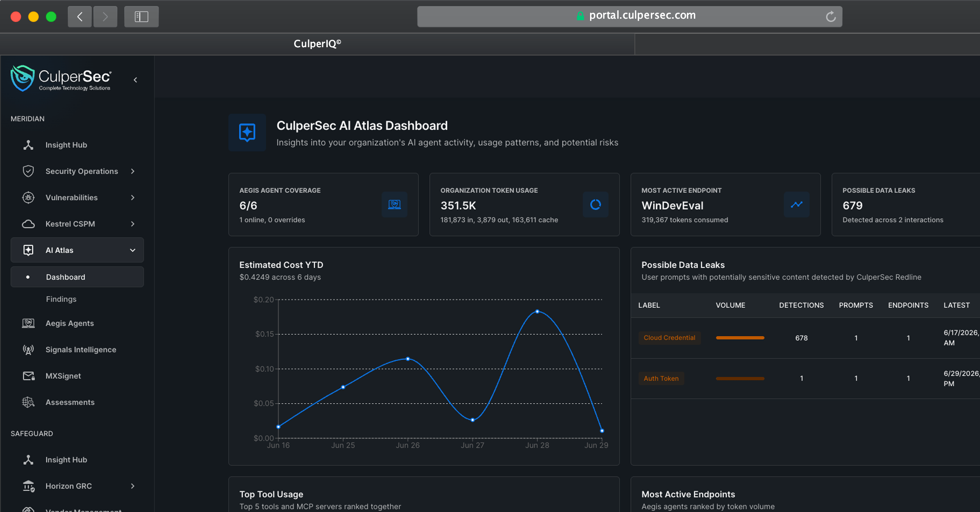The height and width of the screenshot is (512, 980).
Task: Click the Cloud Credential volume bar
Action: [x=740, y=338]
